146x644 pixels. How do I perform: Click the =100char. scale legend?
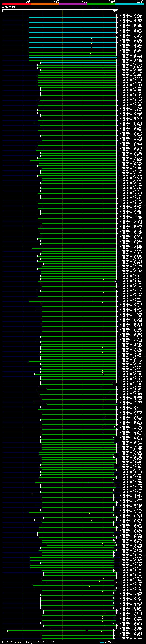click(108, 642)
